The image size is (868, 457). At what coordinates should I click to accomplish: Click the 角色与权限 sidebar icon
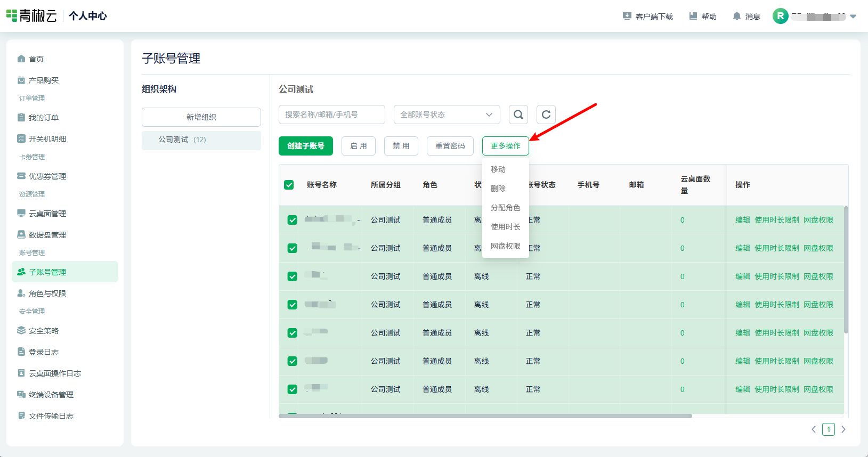click(x=21, y=293)
